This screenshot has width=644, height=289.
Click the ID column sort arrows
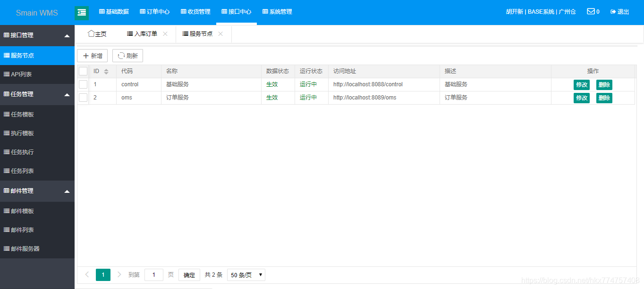(x=106, y=71)
